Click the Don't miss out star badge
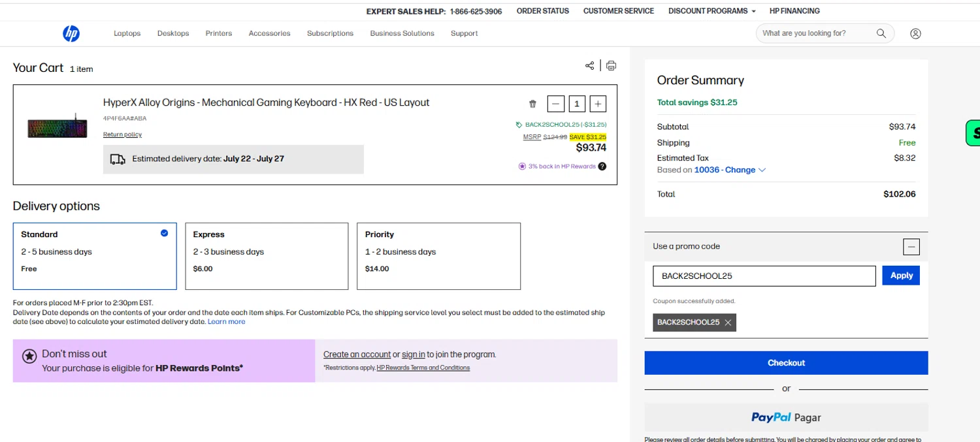Screen dimensions: 980x442 tap(29, 356)
